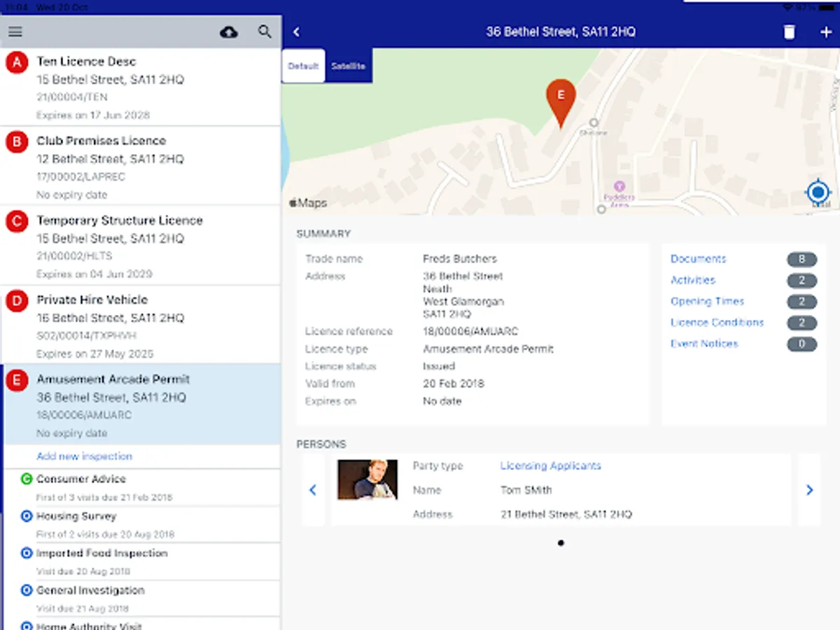
Task: Tap the address 21 Bethel Street
Action: click(566, 514)
